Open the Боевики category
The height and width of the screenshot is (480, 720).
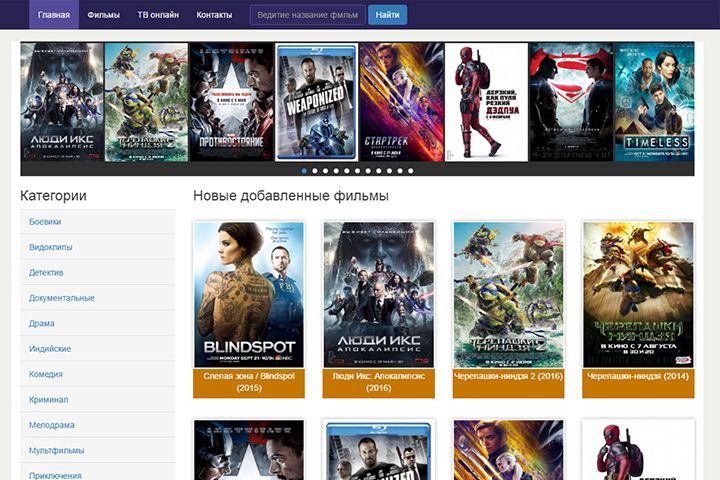pos(98,222)
